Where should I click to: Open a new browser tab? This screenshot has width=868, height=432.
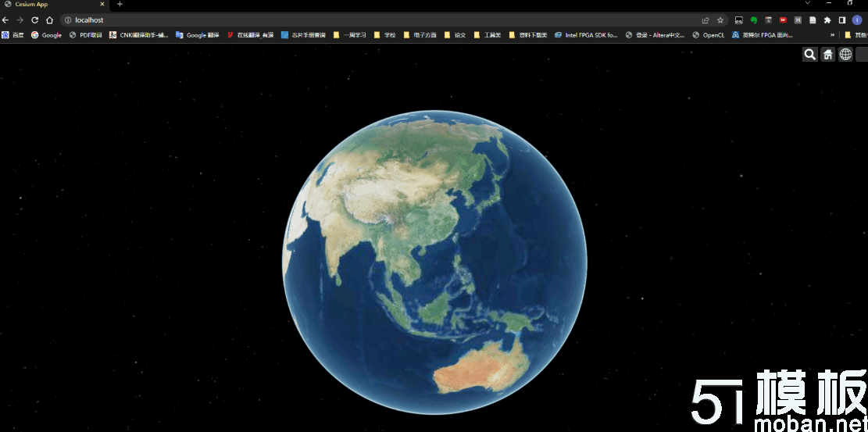pos(120,4)
